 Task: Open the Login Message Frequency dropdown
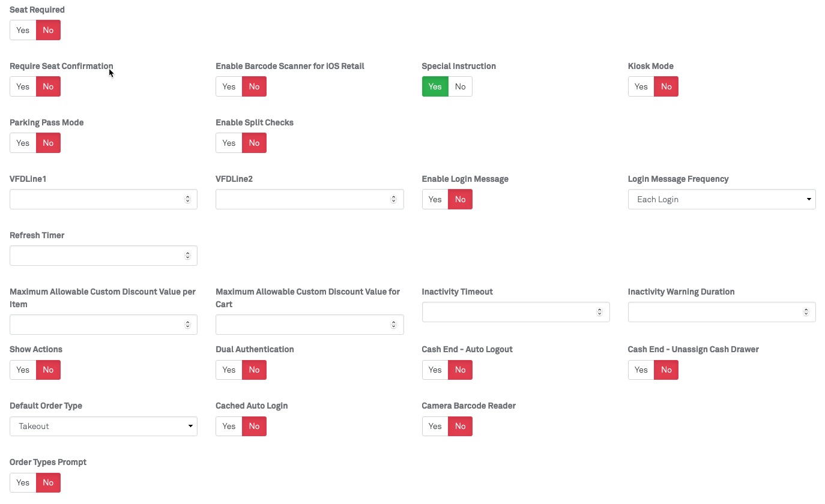tap(721, 199)
